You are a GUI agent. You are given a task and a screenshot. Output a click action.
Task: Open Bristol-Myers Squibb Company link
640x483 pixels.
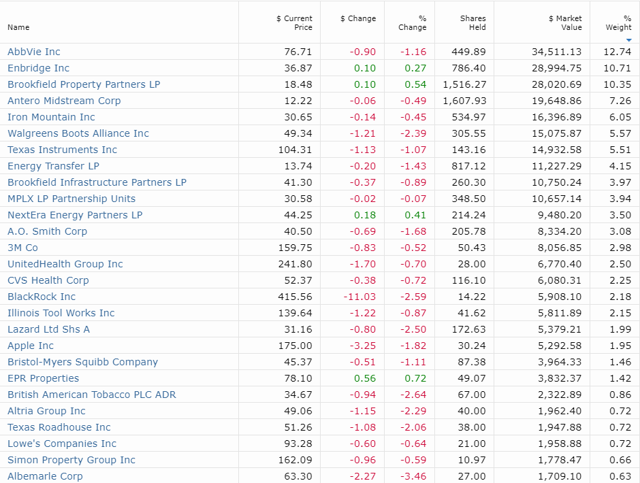[82, 362]
